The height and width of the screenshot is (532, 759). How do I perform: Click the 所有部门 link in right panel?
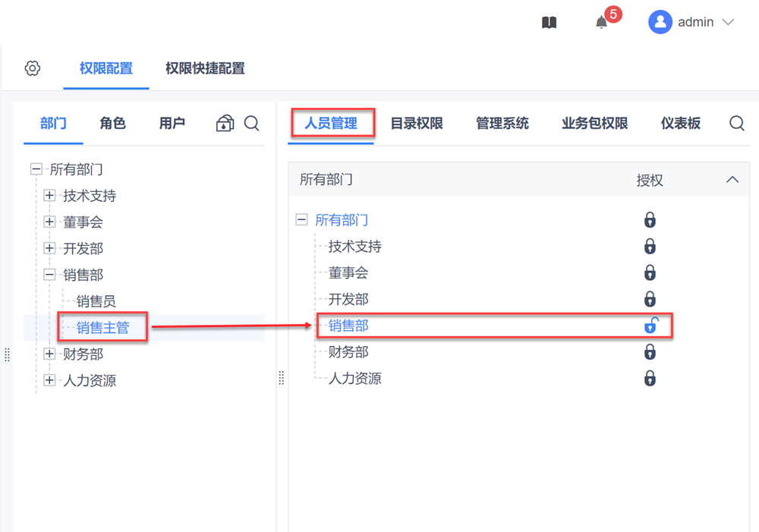point(342,220)
